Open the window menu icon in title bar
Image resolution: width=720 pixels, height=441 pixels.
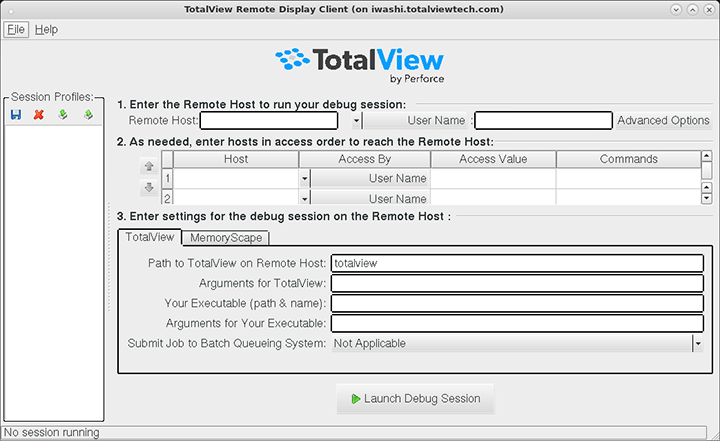pos(11,9)
